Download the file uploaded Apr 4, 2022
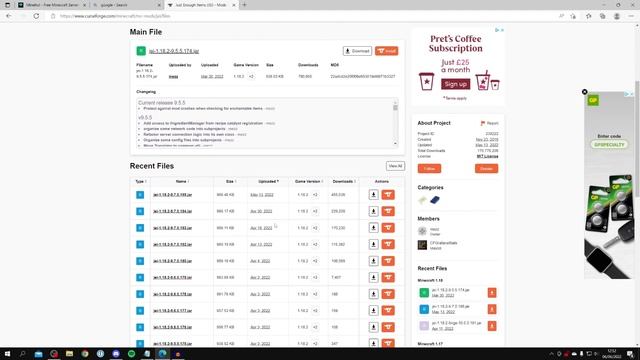The image size is (640, 360). point(373,261)
